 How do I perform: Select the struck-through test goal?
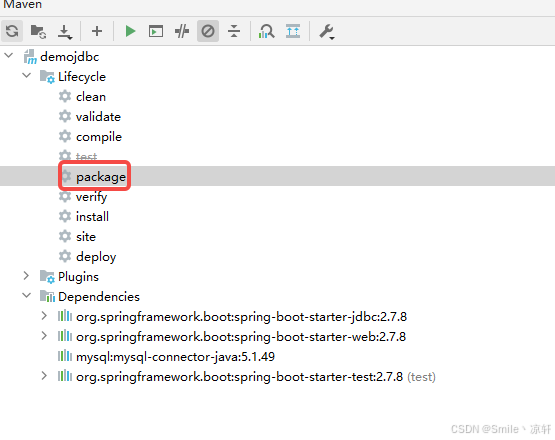point(86,156)
